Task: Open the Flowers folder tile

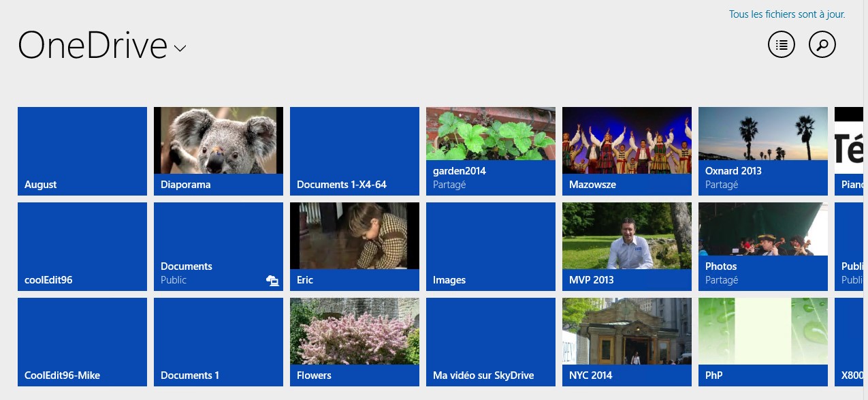Action: click(x=355, y=342)
